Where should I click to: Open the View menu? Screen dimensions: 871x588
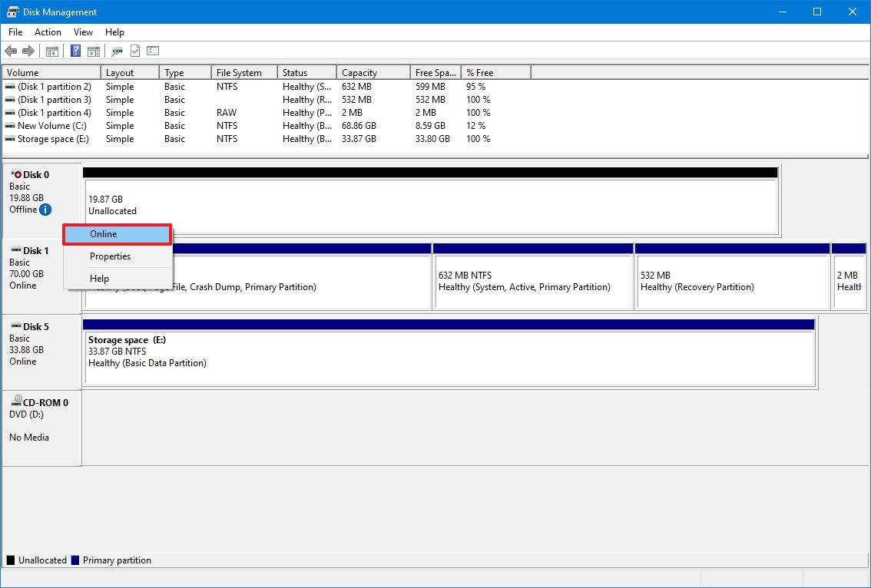[83, 32]
